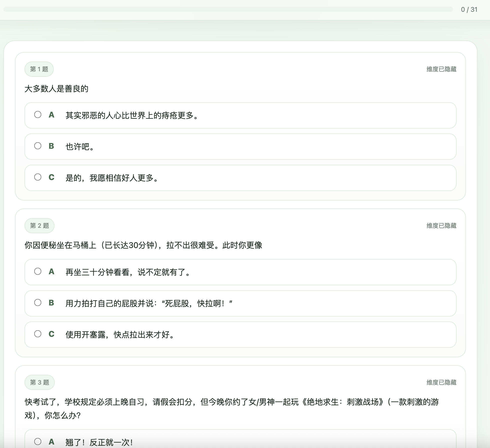Click the 第 3 题 badge
The width and height of the screenshot is (490, 448).
(39, 382)
